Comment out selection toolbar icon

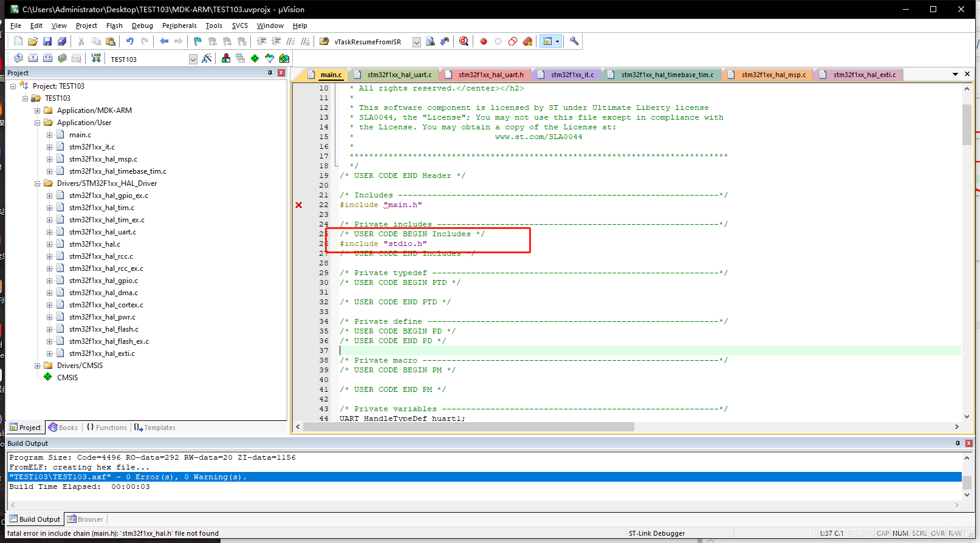click(x=291, y=41)
